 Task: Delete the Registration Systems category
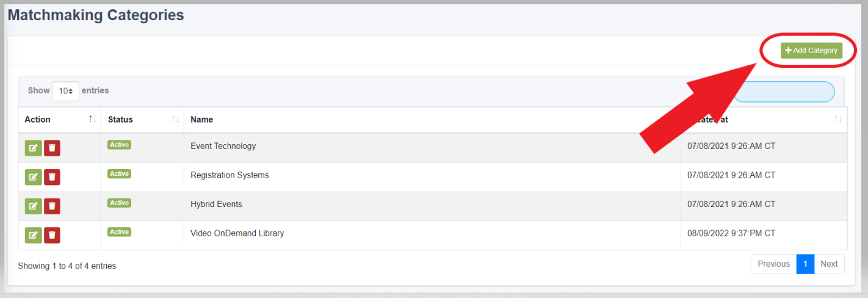click(52, 177)
